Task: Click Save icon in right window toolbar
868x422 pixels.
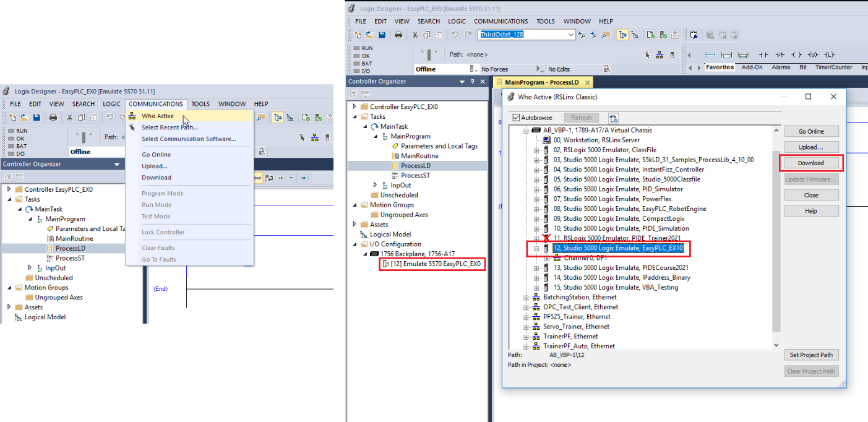Action: click(382, 35)
